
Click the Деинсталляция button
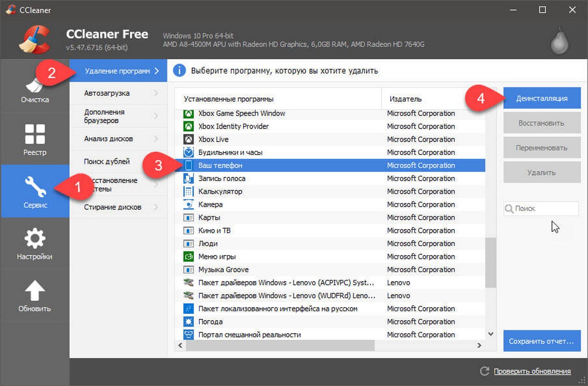coord(542,98)
